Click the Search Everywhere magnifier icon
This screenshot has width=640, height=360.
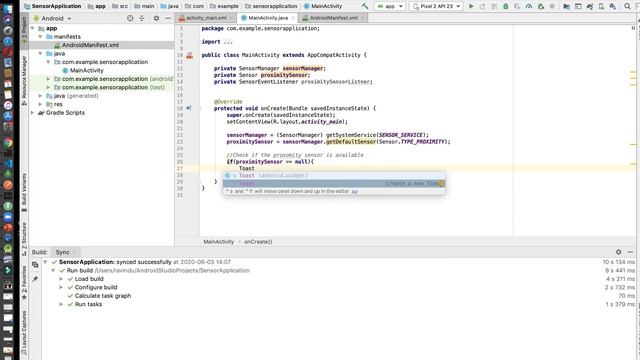[x=627, y=6]
